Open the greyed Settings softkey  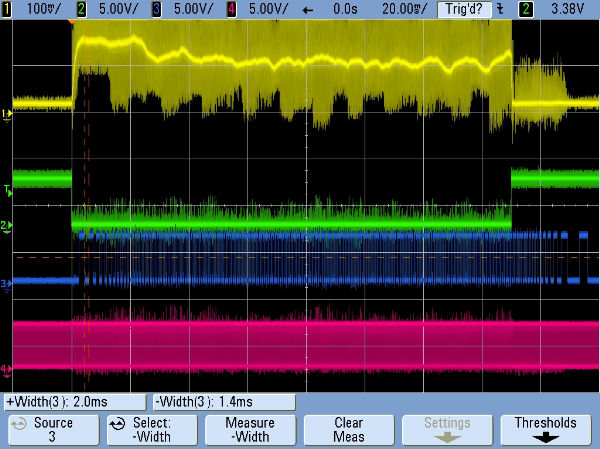[x=447, y=430]
